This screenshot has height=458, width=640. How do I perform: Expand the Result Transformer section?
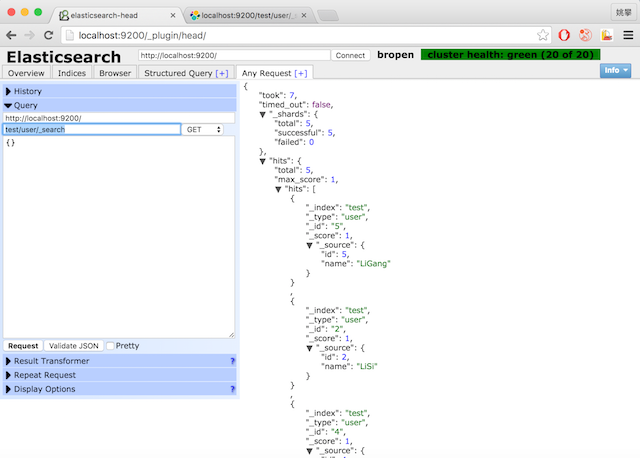[120, 361]
